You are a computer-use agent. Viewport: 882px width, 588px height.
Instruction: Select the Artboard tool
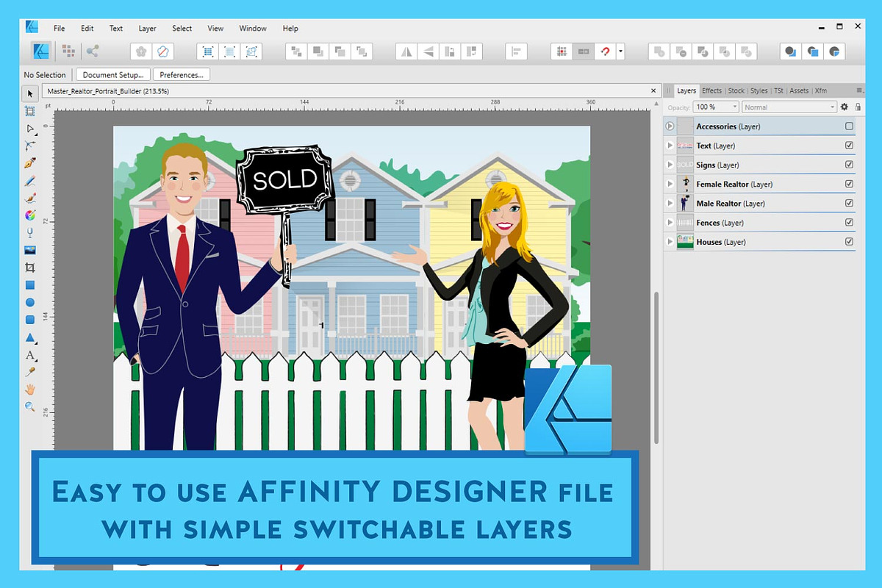[30, 111]
